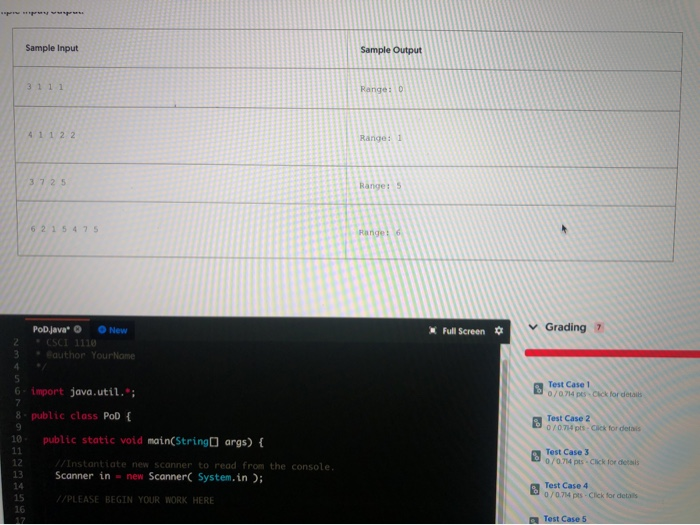Click the Full Screen expand icon

(x=432, y=330)
